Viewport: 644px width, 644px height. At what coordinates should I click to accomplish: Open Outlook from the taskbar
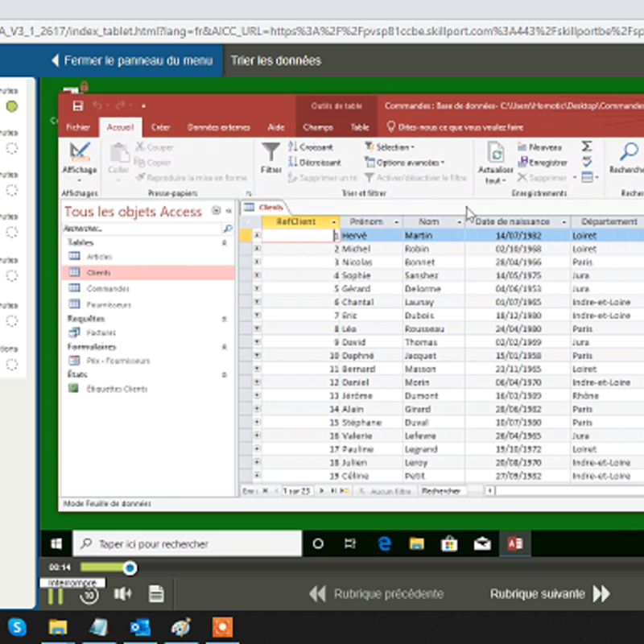[140, 628]
